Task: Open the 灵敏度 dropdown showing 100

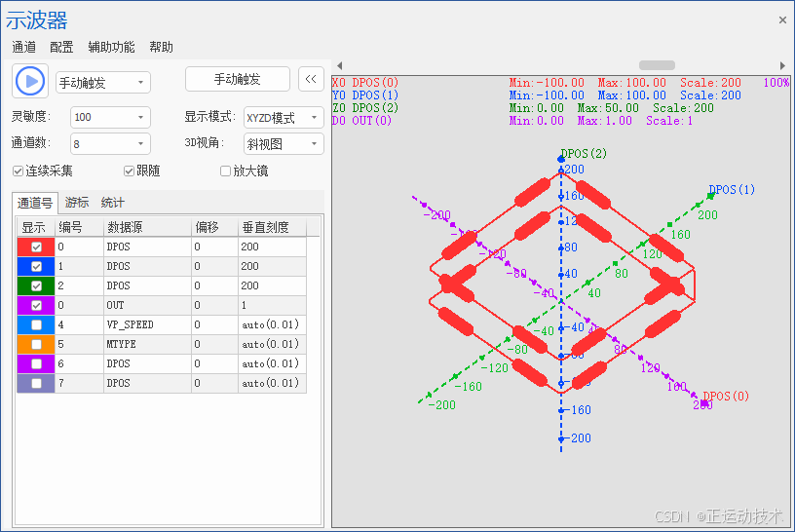Action: click(110, 117)
